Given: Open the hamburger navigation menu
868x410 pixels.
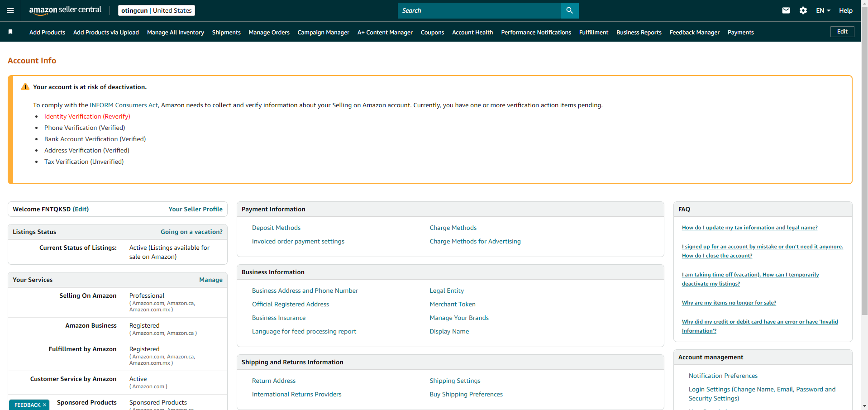Looking at the screenshot, I should (x=10, y=10).
